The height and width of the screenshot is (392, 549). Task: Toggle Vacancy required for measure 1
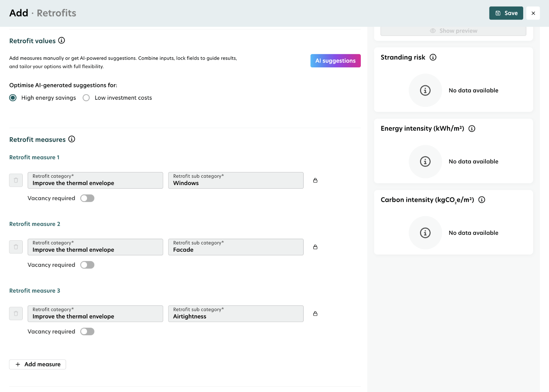coord(87,198)
